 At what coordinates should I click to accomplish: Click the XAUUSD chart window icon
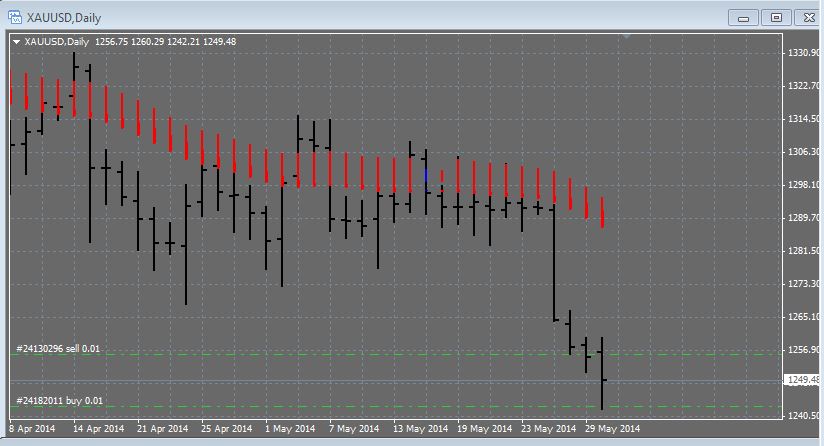click(15, 17)
